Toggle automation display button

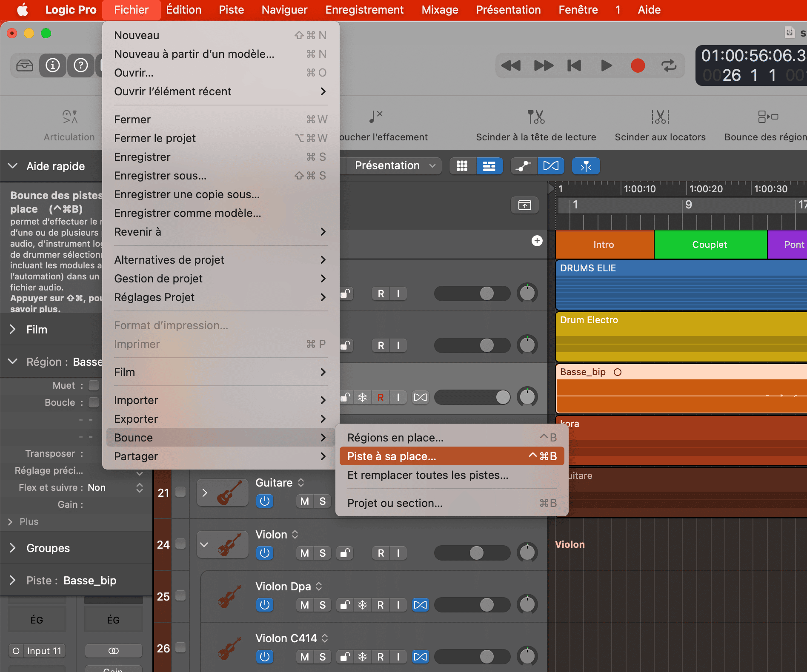pos(523,166)
